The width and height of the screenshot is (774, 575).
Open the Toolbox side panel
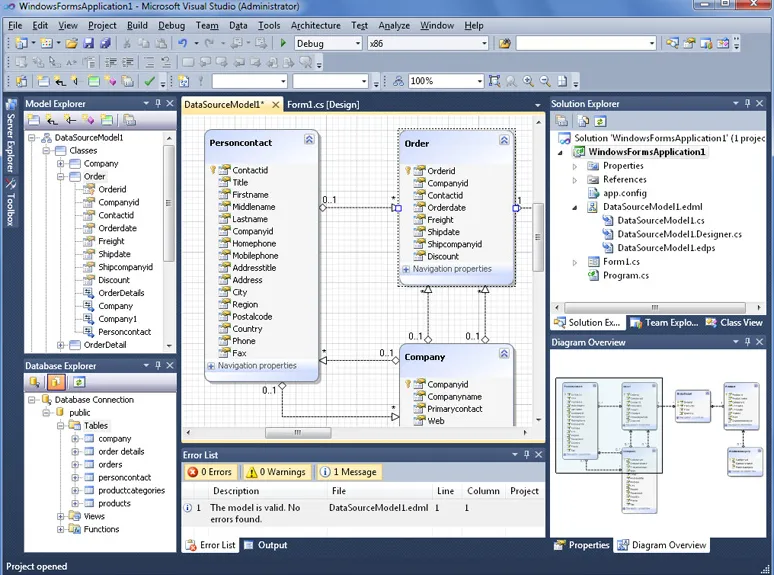(11, 202)
